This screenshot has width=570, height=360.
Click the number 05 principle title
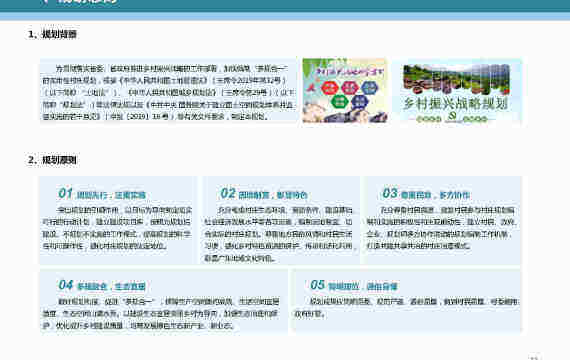[353, 285]
